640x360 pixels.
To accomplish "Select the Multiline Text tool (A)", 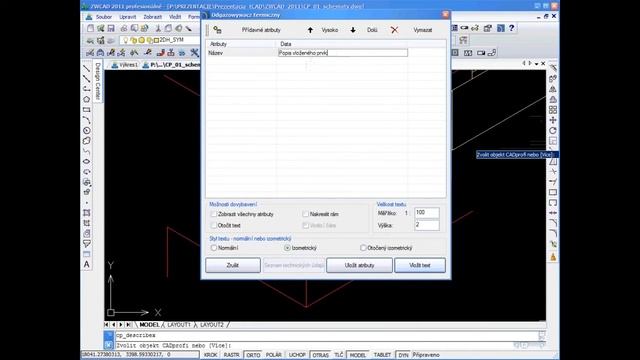I will click(87, 264).
